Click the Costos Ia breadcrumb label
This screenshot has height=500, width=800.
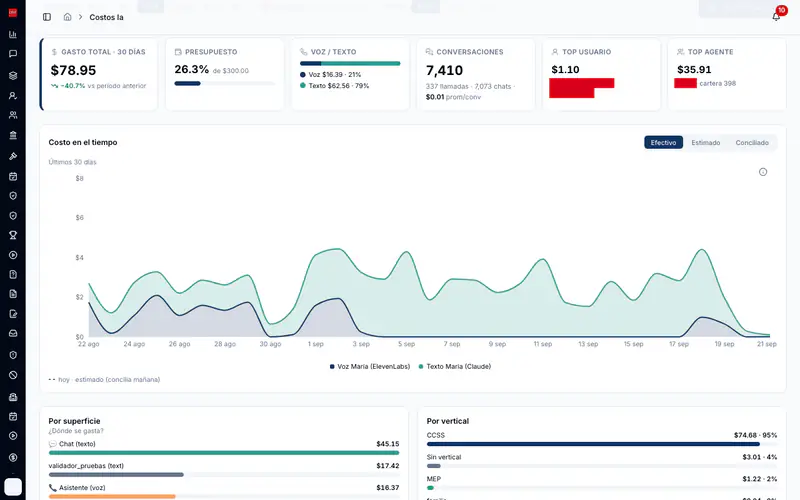coord(106,17)
